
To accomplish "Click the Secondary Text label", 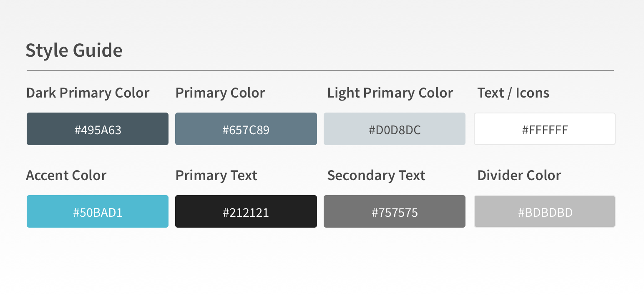I will [x=376, y=176].
